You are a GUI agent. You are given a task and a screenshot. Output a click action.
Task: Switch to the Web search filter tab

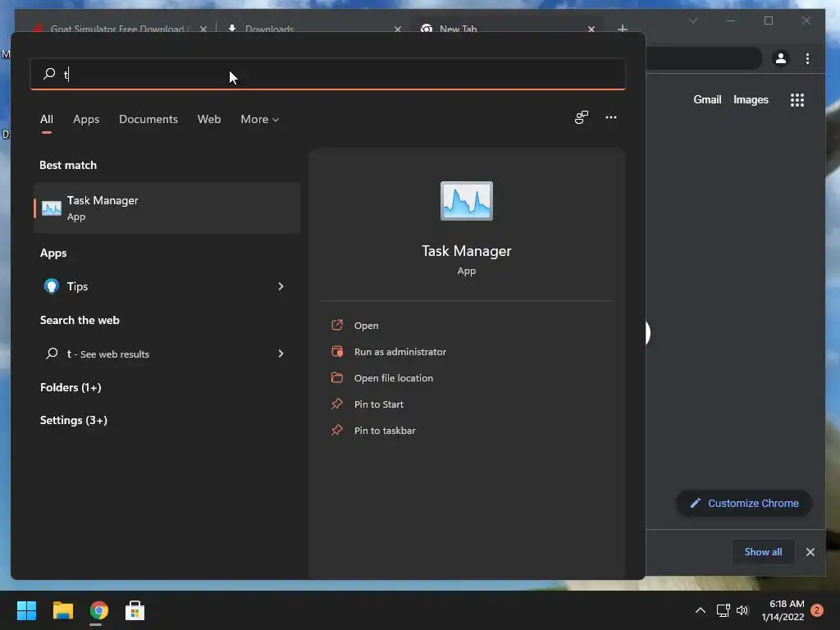pos(209,120)
